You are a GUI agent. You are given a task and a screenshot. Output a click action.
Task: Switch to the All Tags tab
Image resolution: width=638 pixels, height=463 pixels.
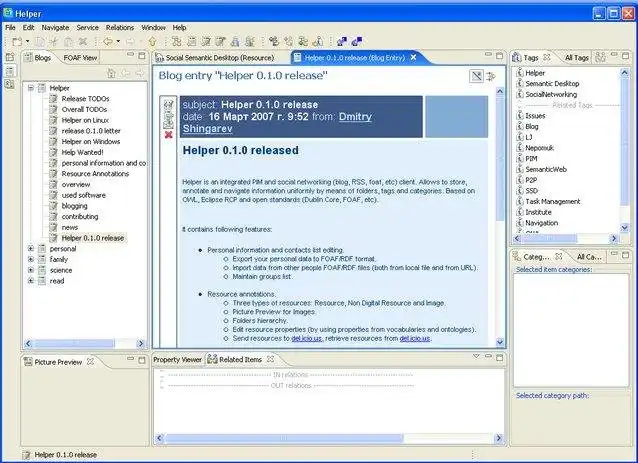577,58
